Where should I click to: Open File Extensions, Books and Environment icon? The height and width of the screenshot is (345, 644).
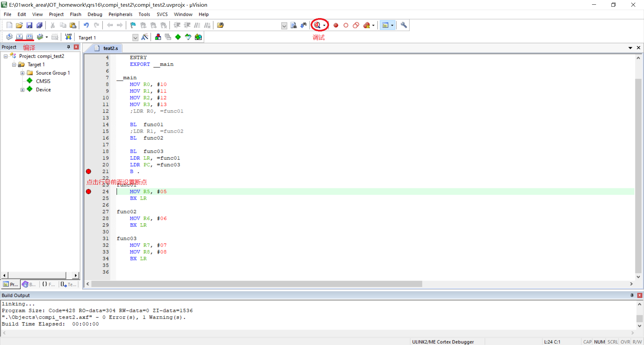click(158, 37)
